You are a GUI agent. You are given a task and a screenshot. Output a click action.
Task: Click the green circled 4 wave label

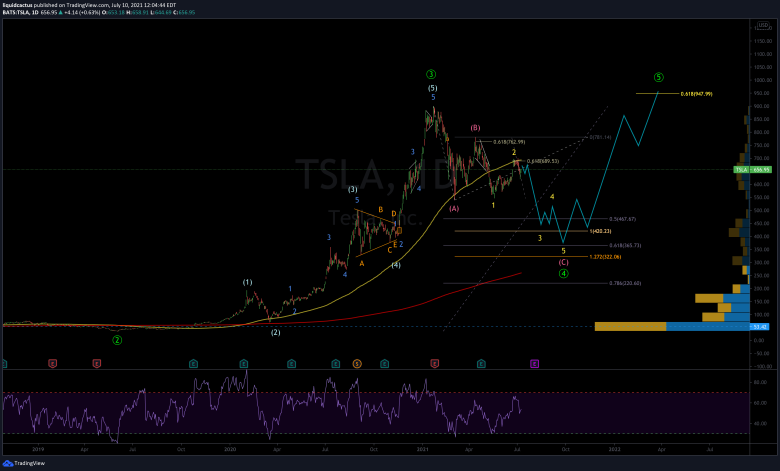click(x=563, y=274)
